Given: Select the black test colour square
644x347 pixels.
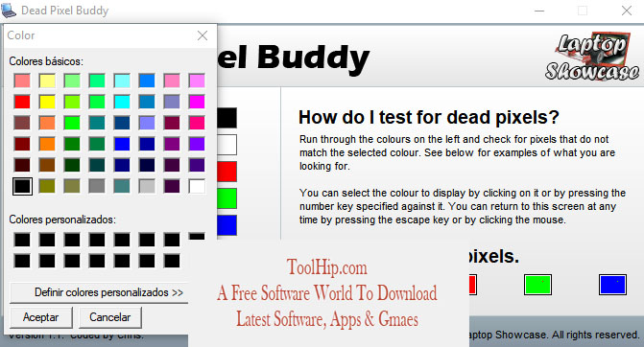Looking at the screenshot, I should pyautogui.click(x=227, y=118).
